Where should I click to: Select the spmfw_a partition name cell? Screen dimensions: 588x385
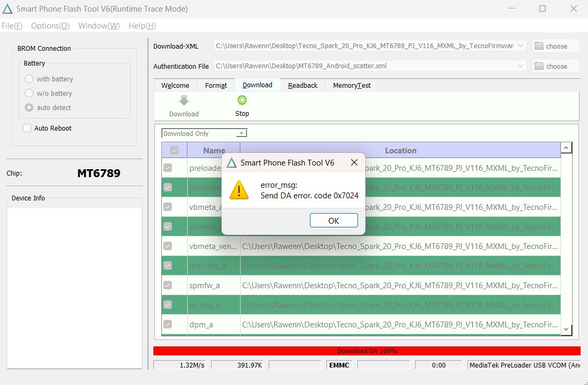[214, 285]
